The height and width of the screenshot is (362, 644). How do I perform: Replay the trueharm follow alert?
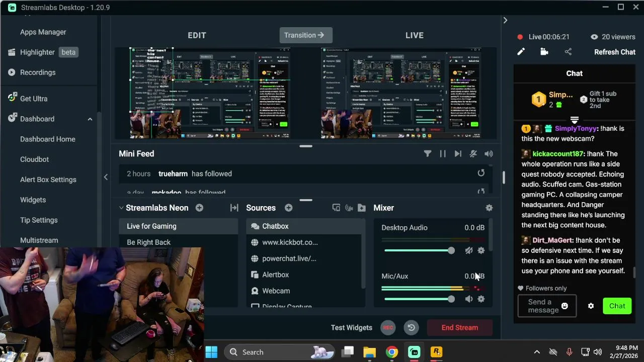[481, 173]
